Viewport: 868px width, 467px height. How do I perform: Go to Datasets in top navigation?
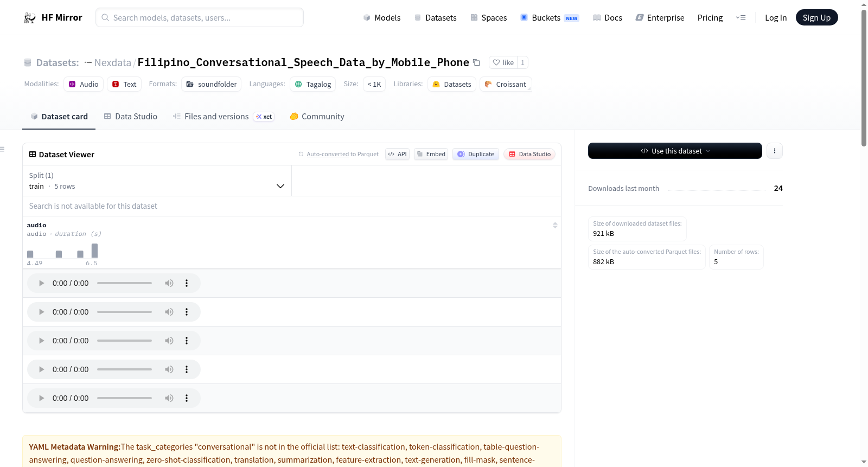coord(435,17)
